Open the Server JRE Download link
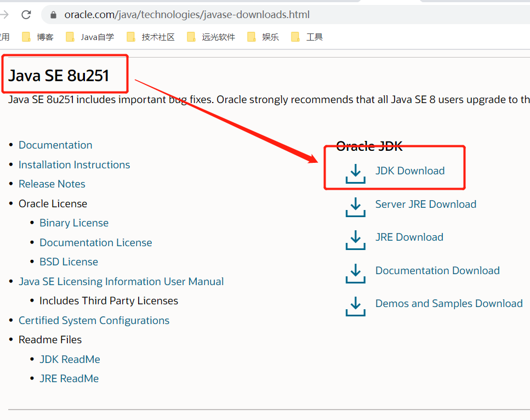The image size is (530, 420). click(x=426, y=205)
